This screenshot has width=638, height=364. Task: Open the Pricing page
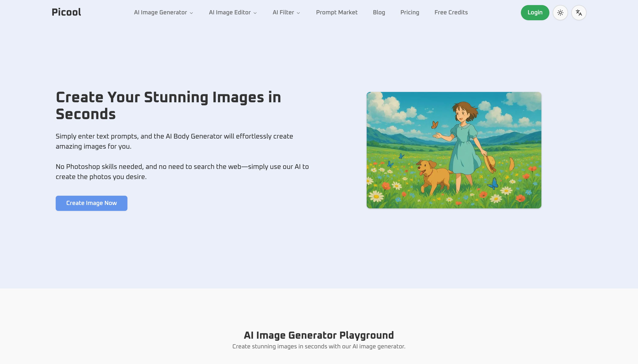point(410,12)
